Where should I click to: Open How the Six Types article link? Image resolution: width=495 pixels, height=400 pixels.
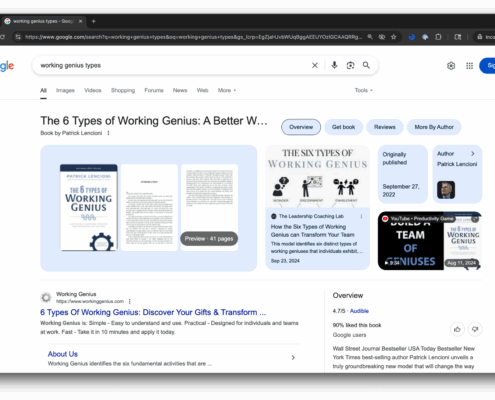click(x=312, y=231)
